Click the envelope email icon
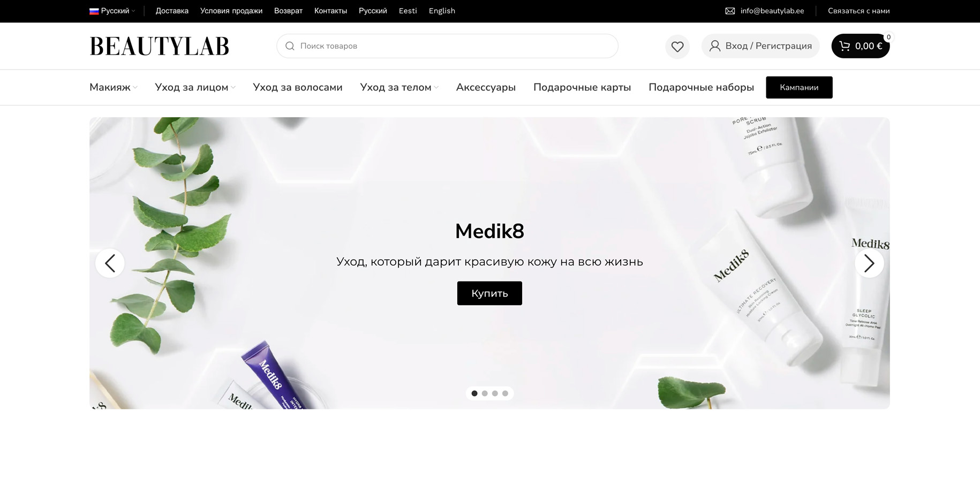 [730, 11]
